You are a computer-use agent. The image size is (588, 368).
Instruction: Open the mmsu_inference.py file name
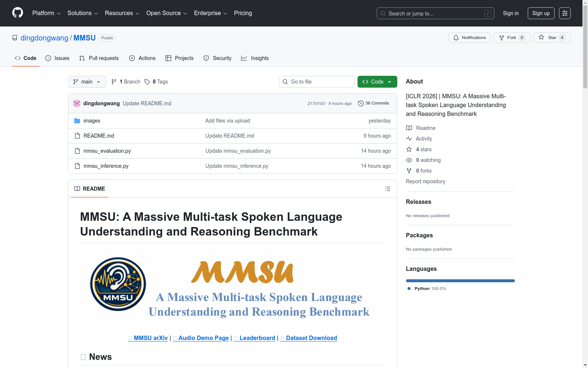(106, 166)
